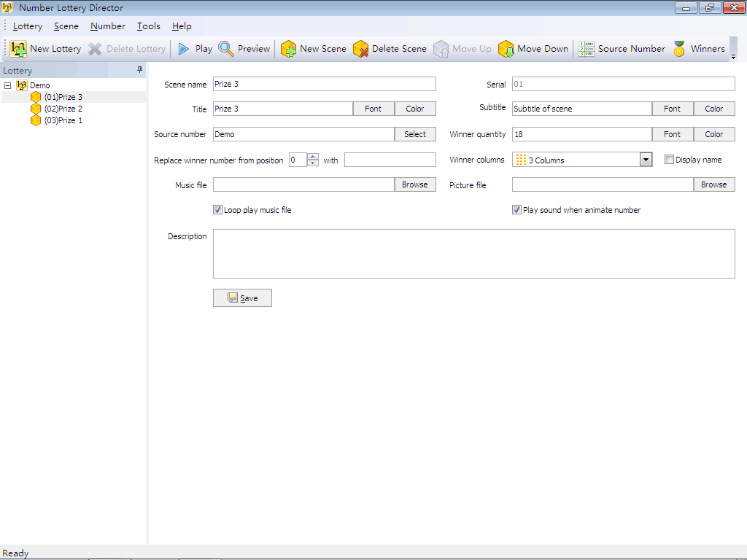Viewport: 747px width, 560px height.
Task: Click the Demo lottery icon in the tree
Action: click(x=21, y=85)
